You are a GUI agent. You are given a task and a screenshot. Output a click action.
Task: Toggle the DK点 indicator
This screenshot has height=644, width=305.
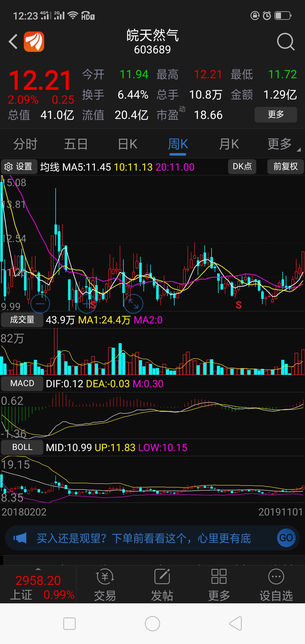pos(242,167)
